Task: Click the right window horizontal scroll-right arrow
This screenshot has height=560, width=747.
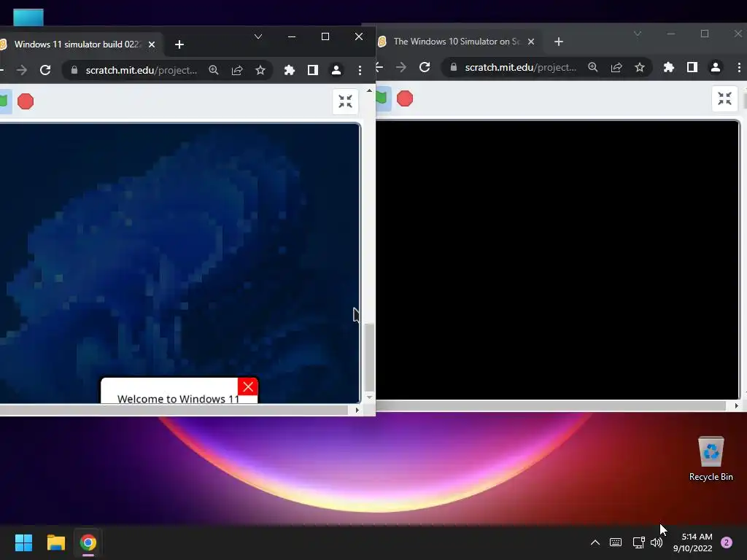Action: [737, 405]
